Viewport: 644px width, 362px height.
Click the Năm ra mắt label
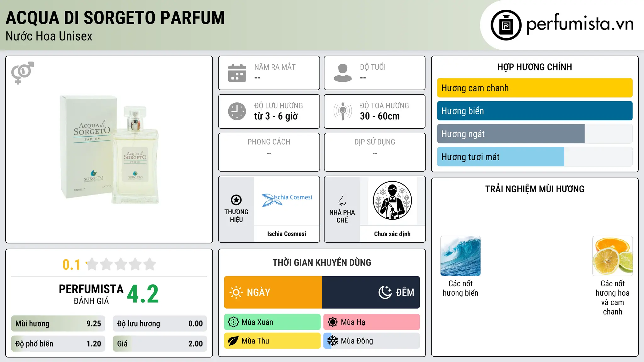click(x=275, y=67)
